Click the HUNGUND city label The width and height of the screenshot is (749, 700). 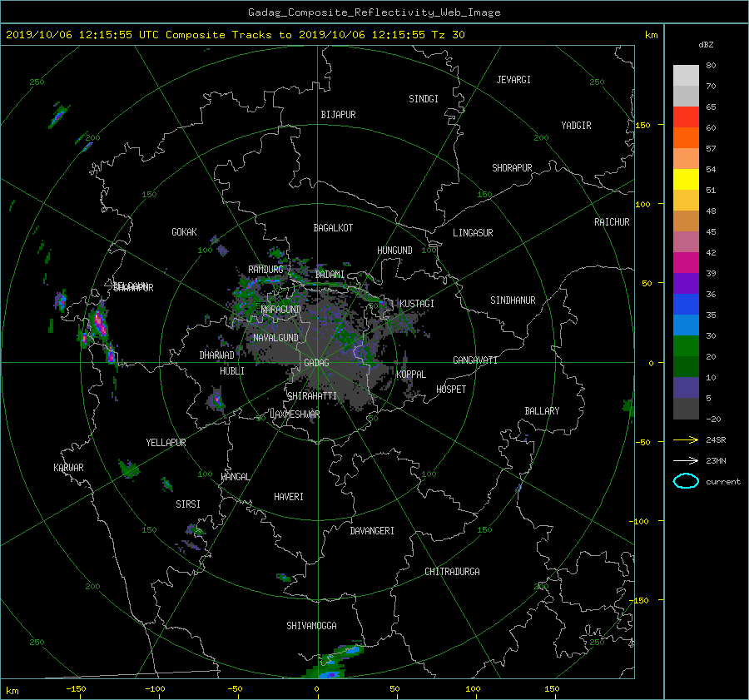[394, 250]
